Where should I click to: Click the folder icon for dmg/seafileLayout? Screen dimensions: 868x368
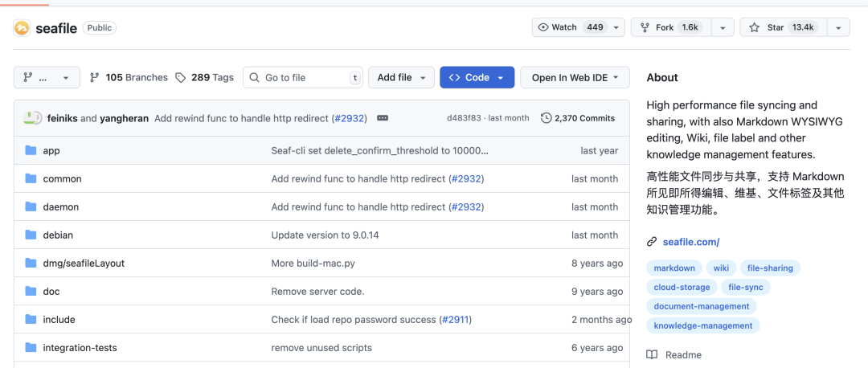[x=31, y=264]
